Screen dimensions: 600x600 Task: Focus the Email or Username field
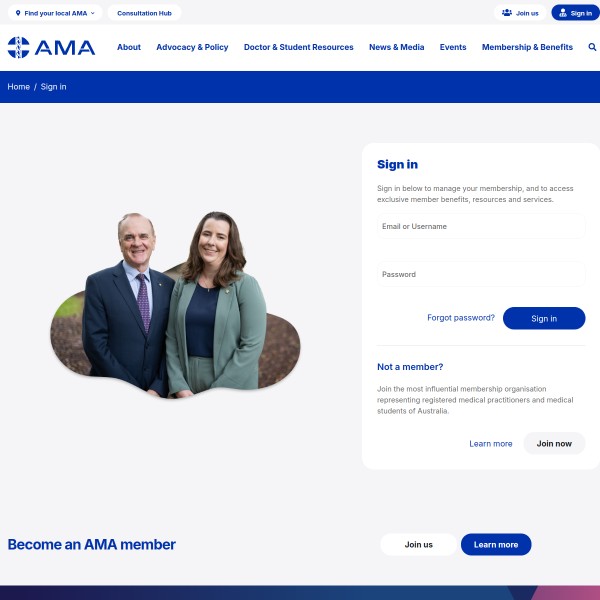tap(481, 226)
